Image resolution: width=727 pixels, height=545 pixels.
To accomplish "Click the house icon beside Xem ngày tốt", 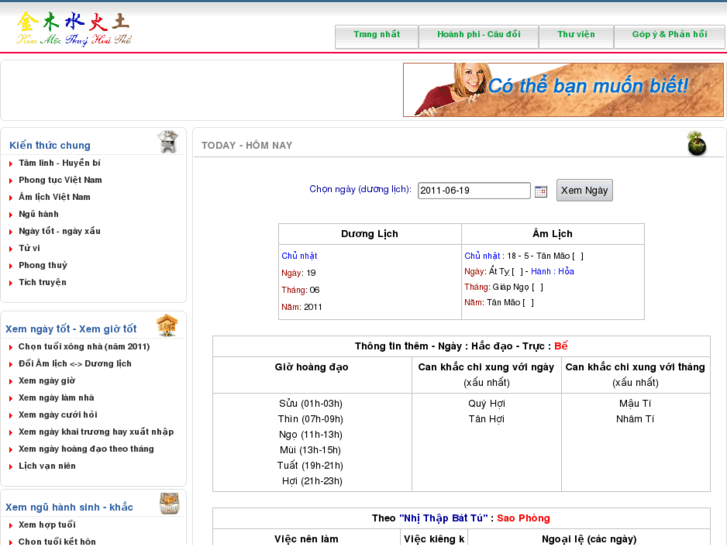I will click(x=167, y=326).
